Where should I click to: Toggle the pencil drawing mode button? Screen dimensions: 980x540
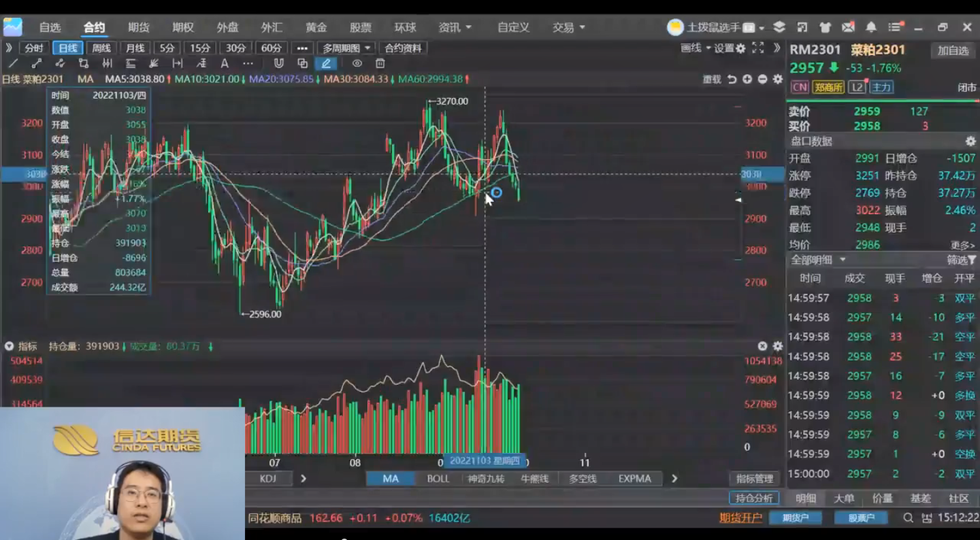[326, 63]
